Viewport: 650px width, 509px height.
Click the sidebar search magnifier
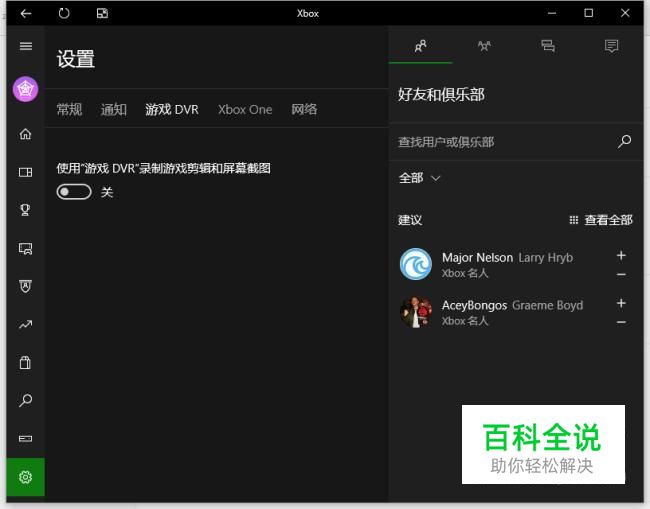pyautogui.click(x=25, y=400)
